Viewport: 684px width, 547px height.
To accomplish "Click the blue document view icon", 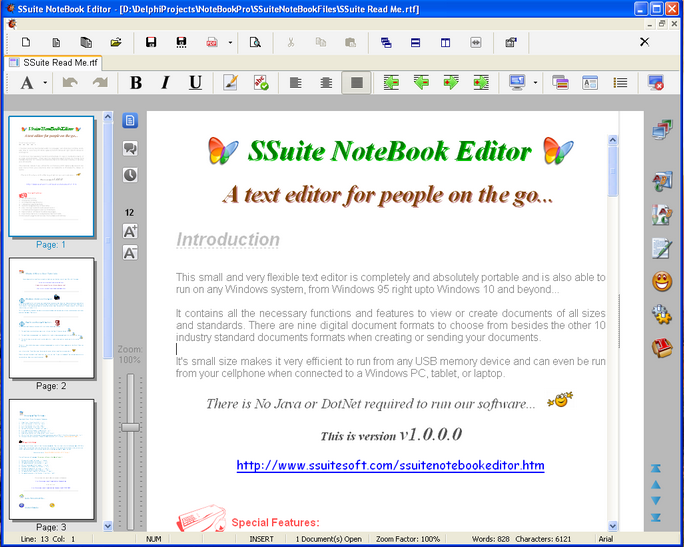I will (130, 120).
